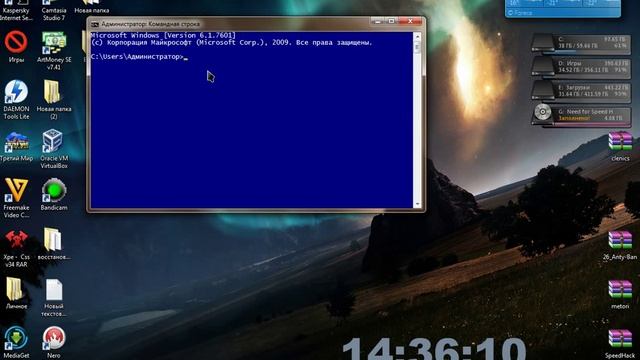Select the G: Need for Speed disc entry
The height and width of the screenshot is (360, 640).
tap(580, 115)
